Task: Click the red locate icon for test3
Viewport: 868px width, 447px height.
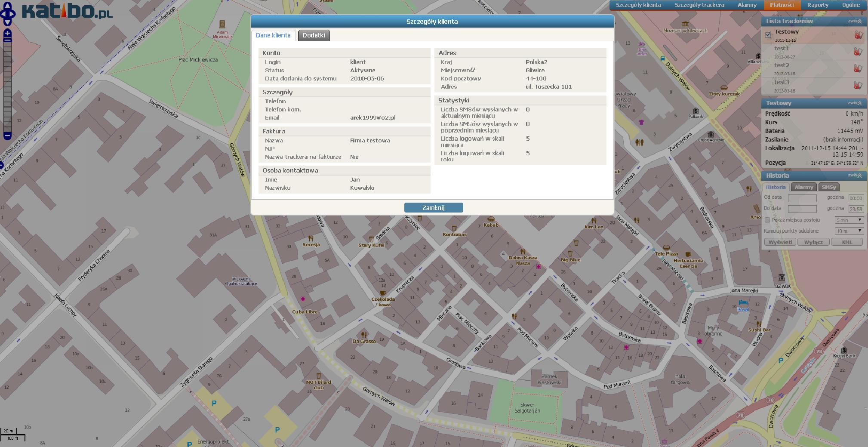Action: click(x=858, y=85)
